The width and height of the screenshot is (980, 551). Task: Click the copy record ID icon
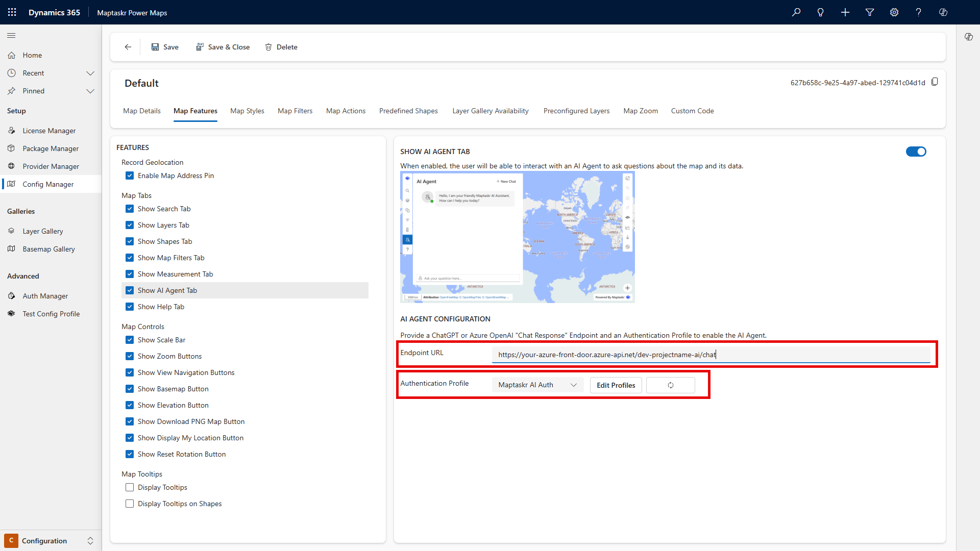pos(935,82)
